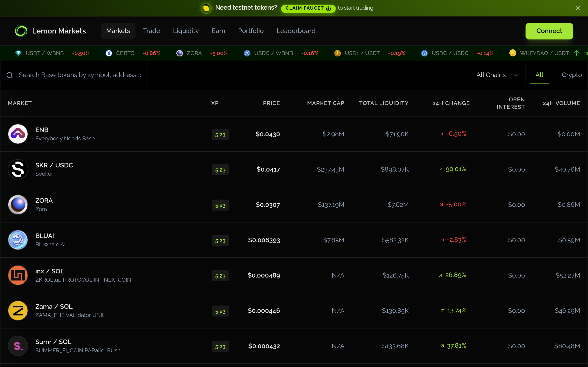Click the ZORA token icon in table

[x=18, y=205]
